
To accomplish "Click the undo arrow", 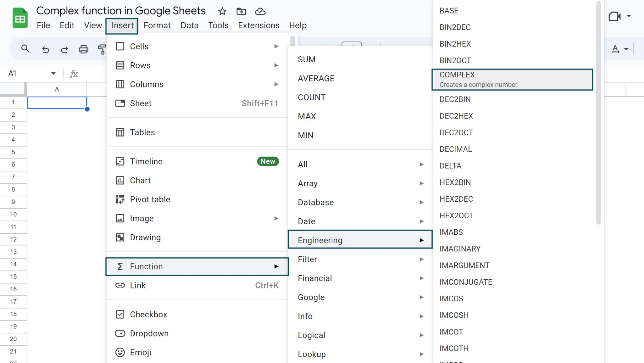I will point(46,49).
